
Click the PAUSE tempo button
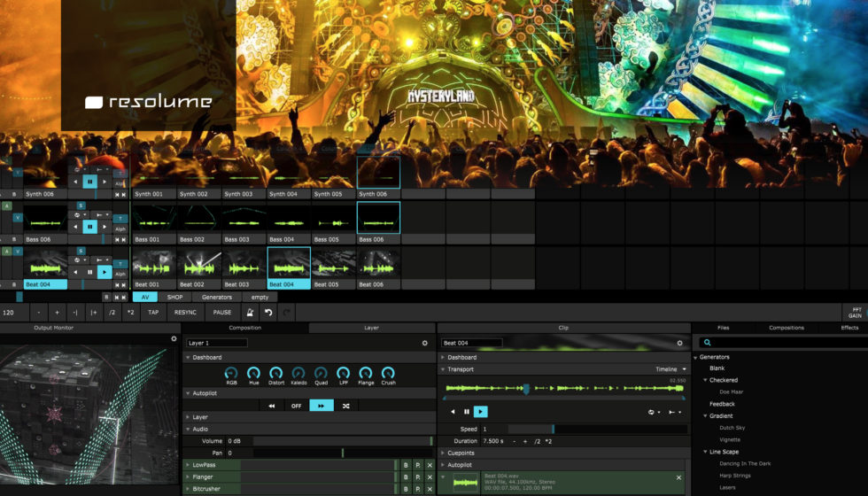pos(222,312)
